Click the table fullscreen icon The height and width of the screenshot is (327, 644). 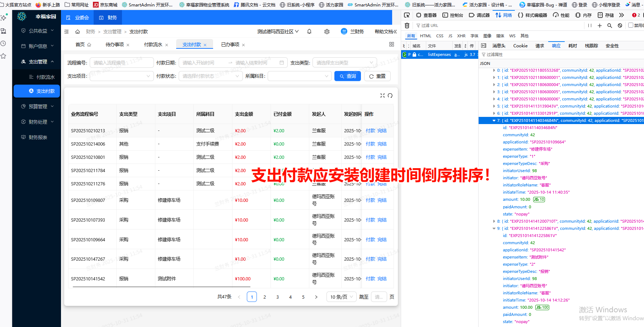point(382,95)
